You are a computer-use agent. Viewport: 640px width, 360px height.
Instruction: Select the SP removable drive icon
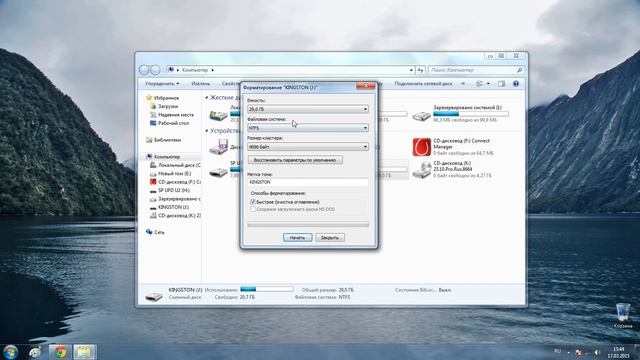coord(218,173)
